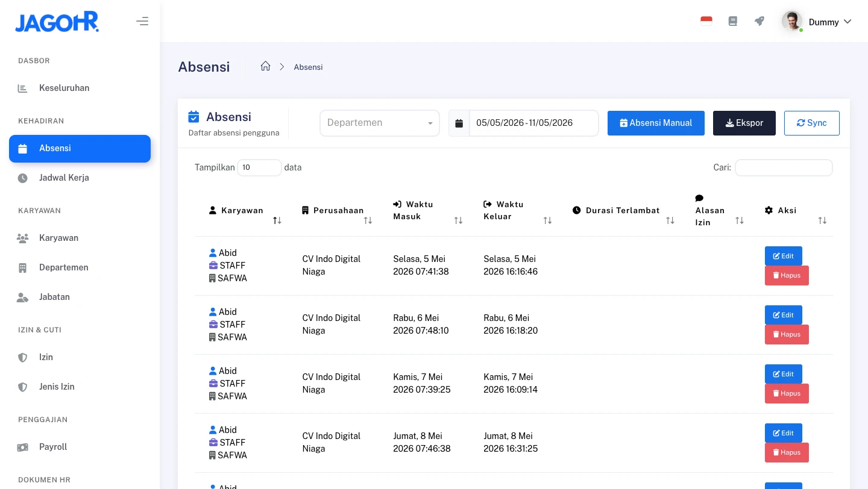
Task: Open Departemen sidebar item
Action: point(80,267)
